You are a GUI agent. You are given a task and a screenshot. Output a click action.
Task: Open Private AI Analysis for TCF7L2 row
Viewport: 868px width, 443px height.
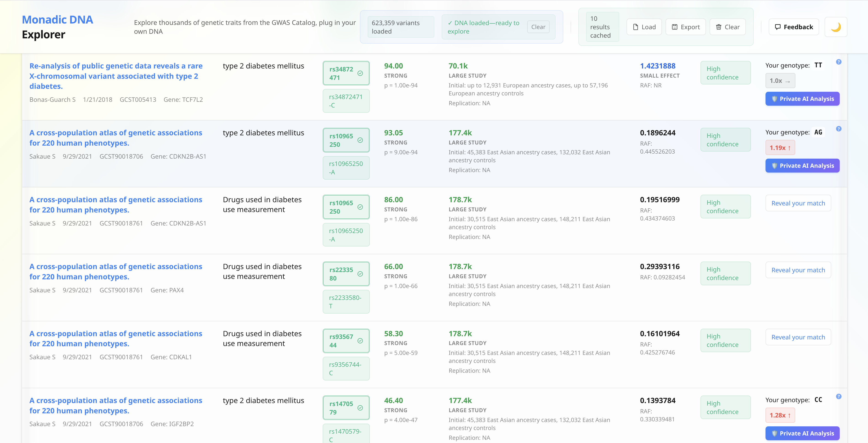pos(802,99)
